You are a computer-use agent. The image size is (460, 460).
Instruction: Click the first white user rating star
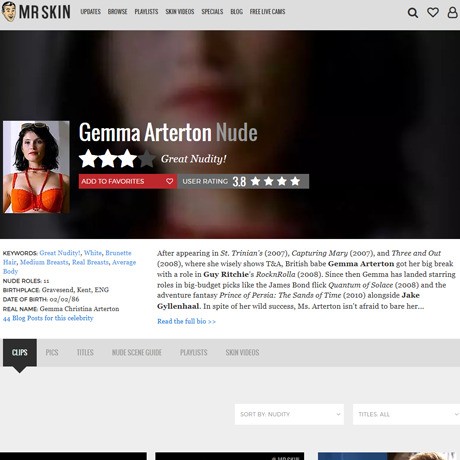click(x=256, y=181)
